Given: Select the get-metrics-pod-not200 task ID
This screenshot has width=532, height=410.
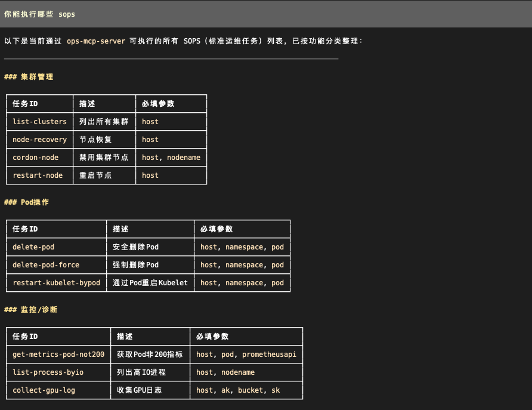Looking at the screenshot, I should 58,354.
